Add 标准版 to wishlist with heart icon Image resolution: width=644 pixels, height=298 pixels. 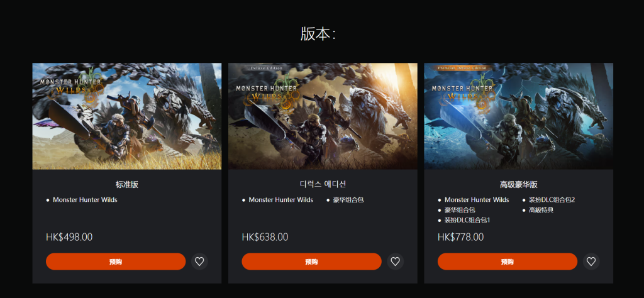coord(199,262)
